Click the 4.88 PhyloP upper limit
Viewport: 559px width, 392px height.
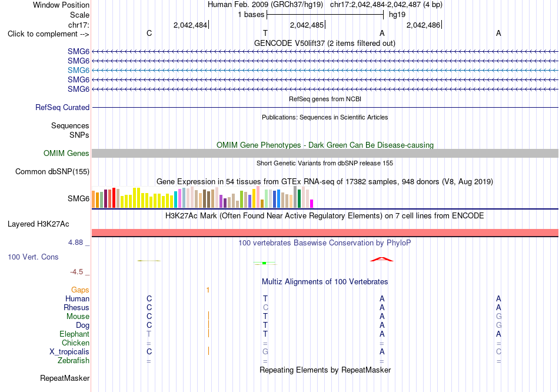pyautogui.click(x=75, y=242)
